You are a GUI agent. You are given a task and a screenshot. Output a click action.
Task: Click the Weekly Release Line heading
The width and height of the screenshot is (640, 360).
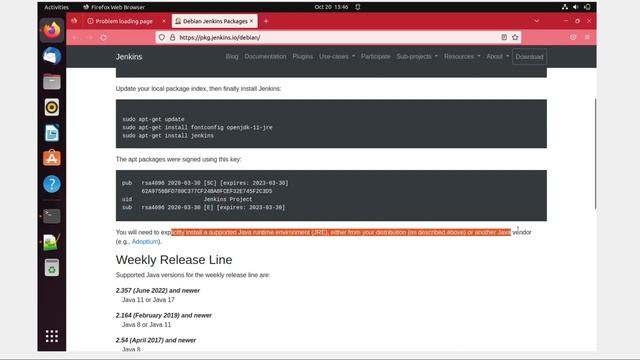point(174,260)
